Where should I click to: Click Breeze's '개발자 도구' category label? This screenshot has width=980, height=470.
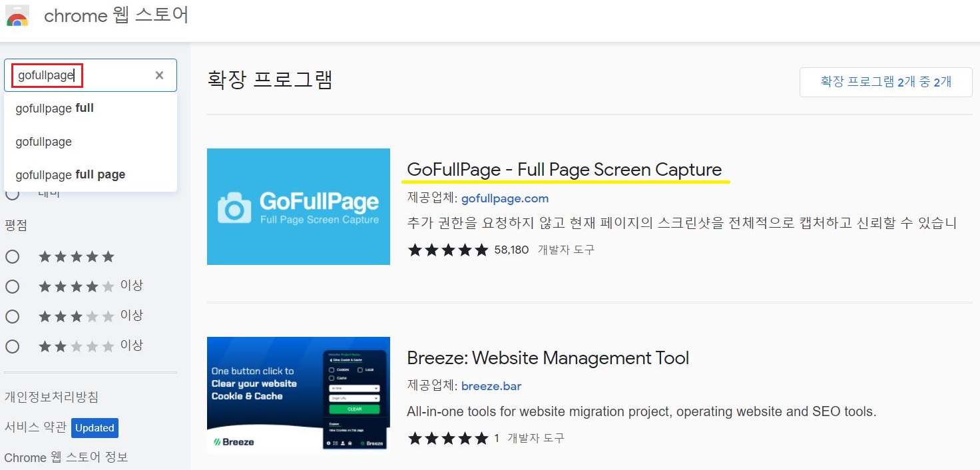[x=536, y=439]
